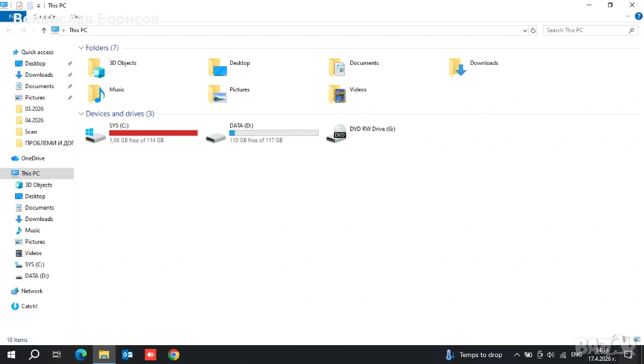Select OneDrive in the navigation pane
Image resolution: width=644 pixels, height=364 pixels.
tap(33, 158)
